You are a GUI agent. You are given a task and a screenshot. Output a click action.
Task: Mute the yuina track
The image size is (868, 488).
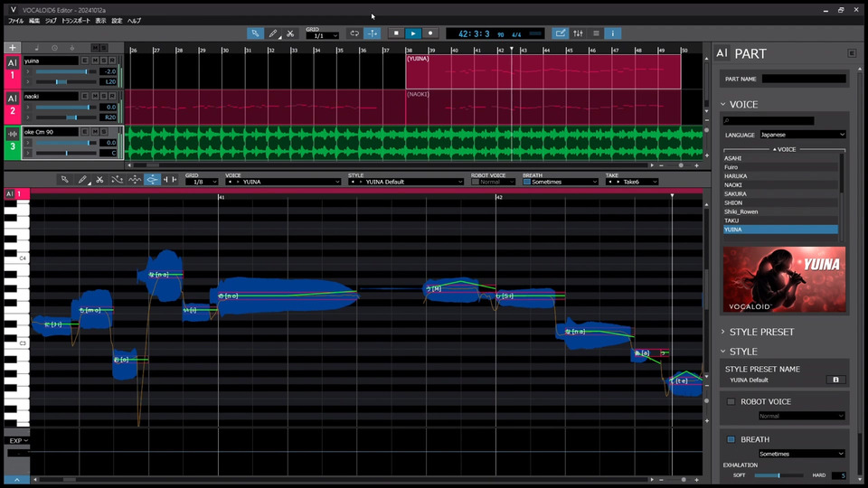(95, 61)
